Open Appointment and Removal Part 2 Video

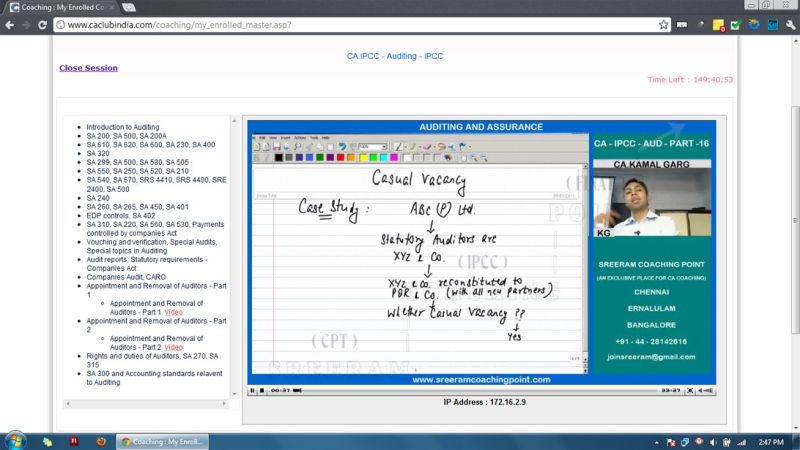pyautogui.click(x=173, y=347)
